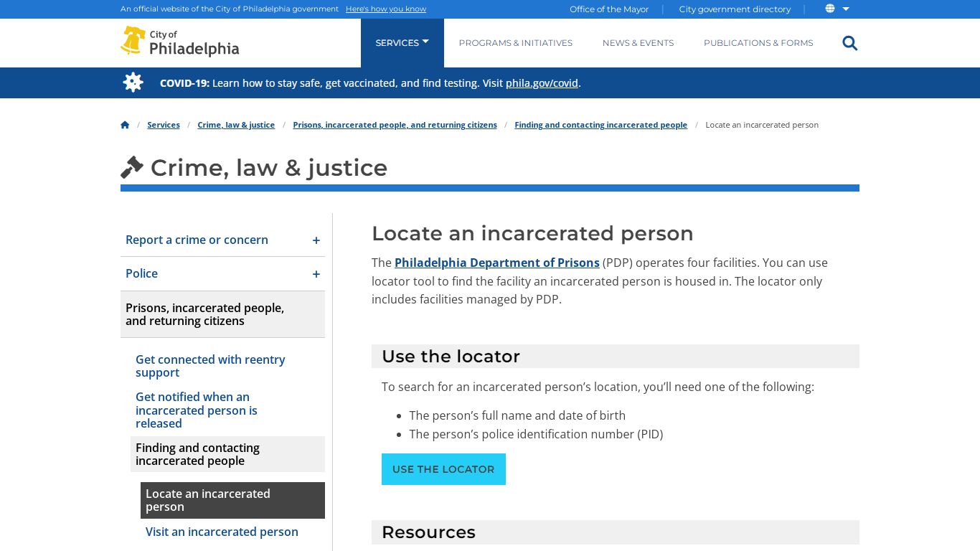Click the gavel icon beside Crime, law & justice
Screen dimensions: 980x551
132,167
